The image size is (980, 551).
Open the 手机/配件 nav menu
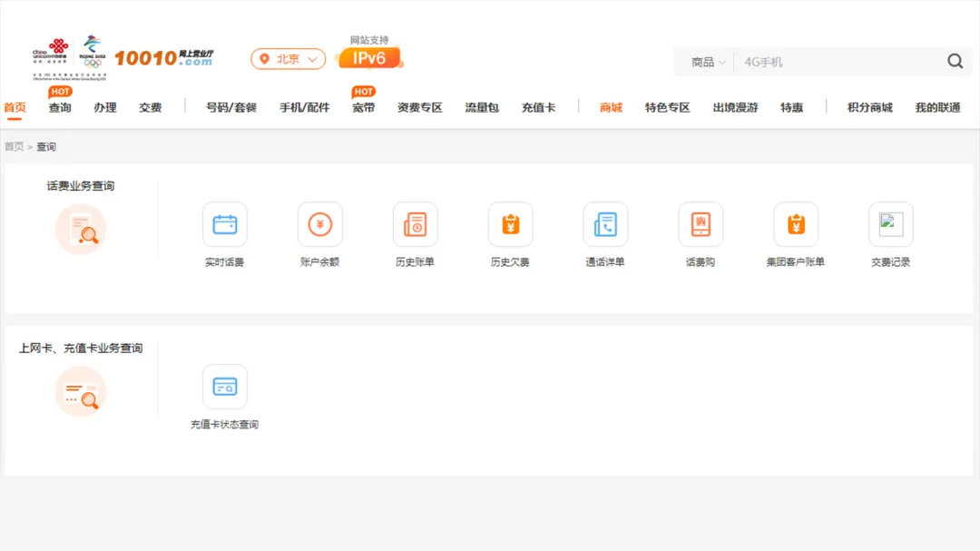(x=304, y=108)
